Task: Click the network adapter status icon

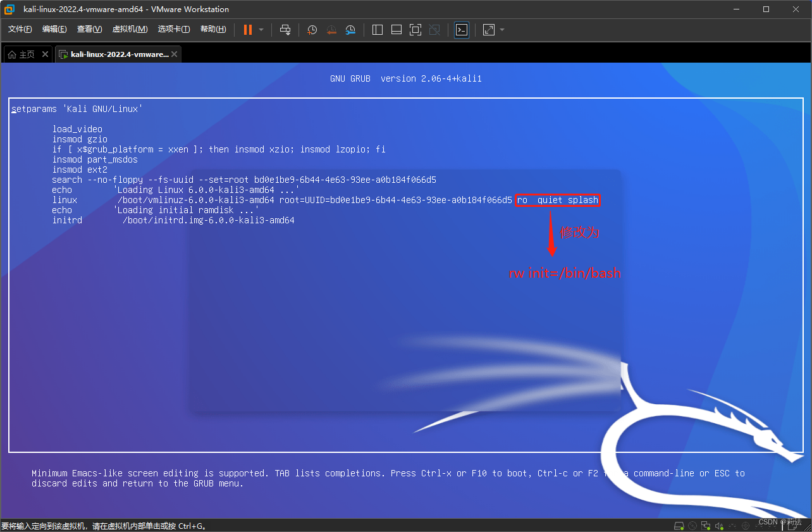Action: pyautogui.click(x=706, y=526)
